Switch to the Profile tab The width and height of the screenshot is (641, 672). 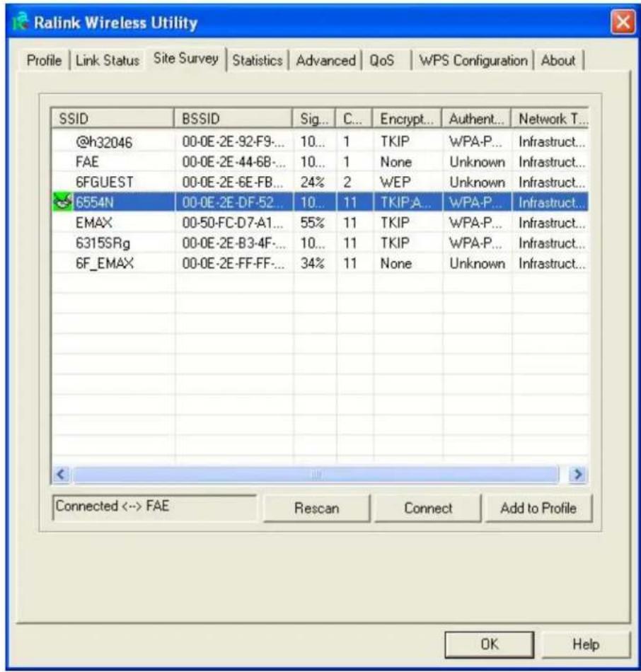coord(44,60)
